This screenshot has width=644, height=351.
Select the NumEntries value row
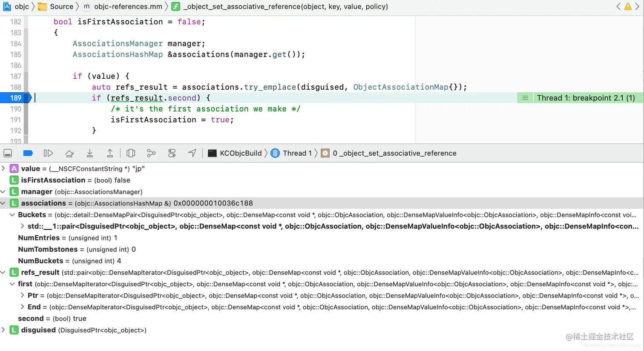[322, 238]
